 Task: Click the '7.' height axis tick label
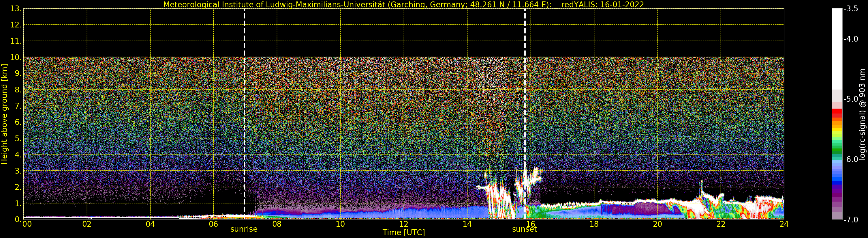(x=18, y=106)
